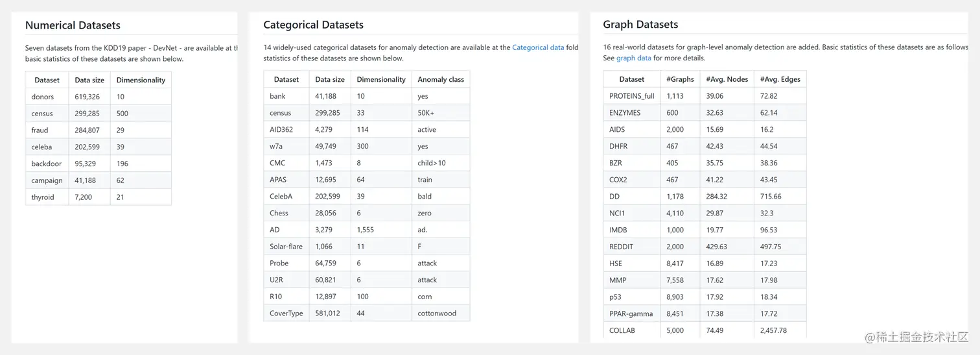980x355 pixels.
Task: Select the COLLAB dataset cell
Action: pos(622,330)
